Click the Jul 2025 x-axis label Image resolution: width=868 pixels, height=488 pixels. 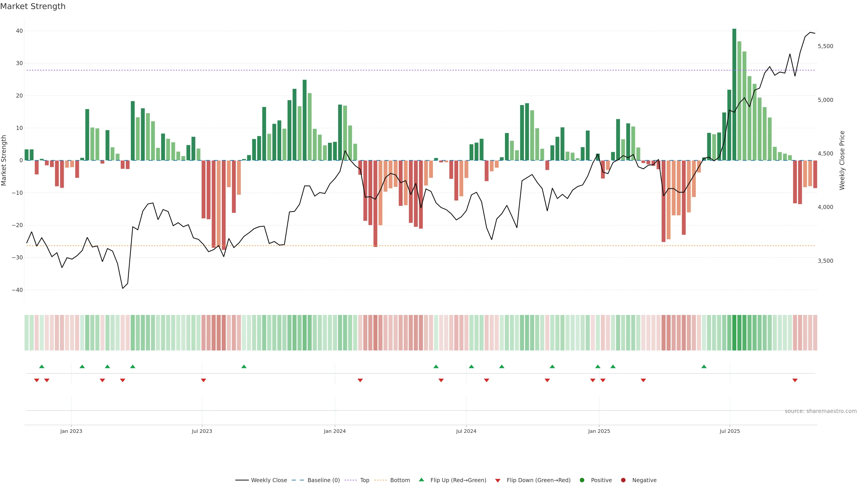(x=729, y=431)
